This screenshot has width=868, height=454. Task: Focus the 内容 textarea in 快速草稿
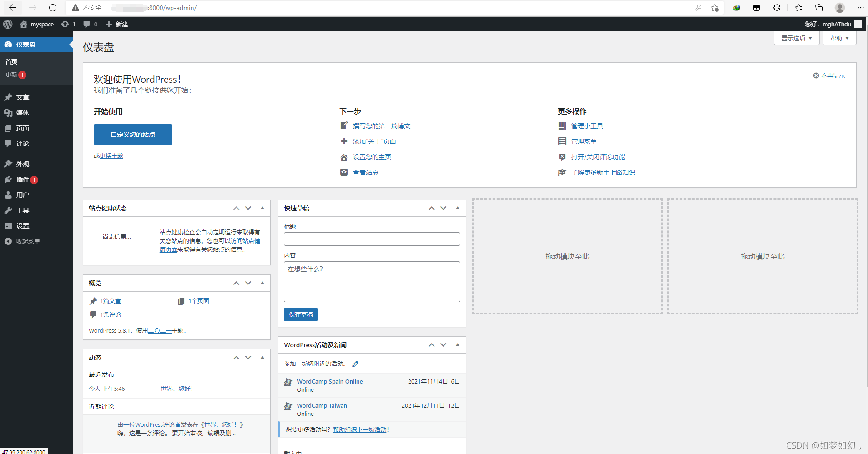tap(372, 282)
